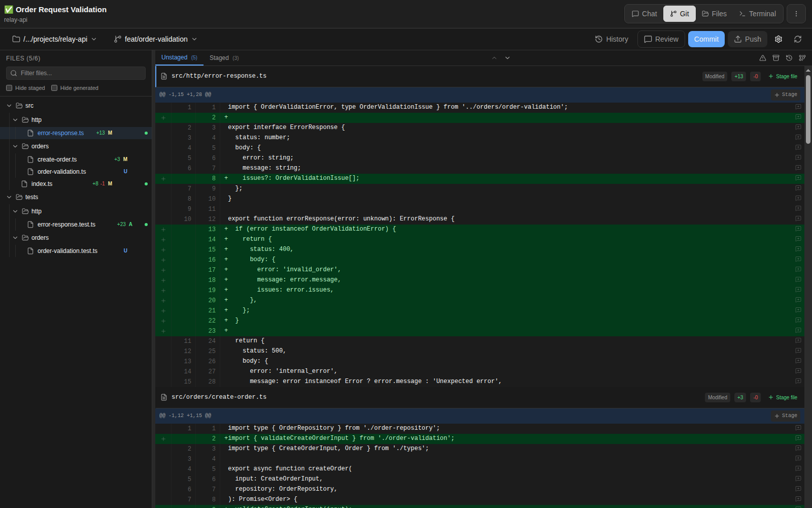Image resolution: width=812 pixels, height=508 pixels.
Task: Click the Push button
Action: click(748, 39)
